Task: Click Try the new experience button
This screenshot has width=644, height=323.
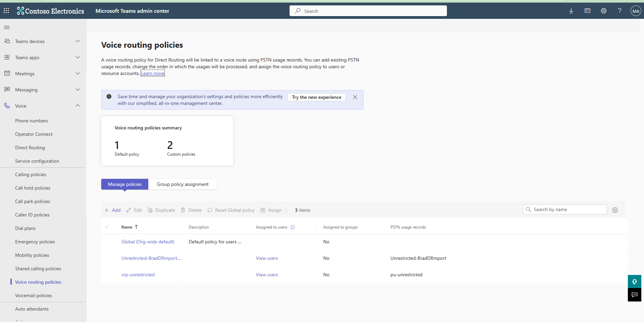Action: 316,97
